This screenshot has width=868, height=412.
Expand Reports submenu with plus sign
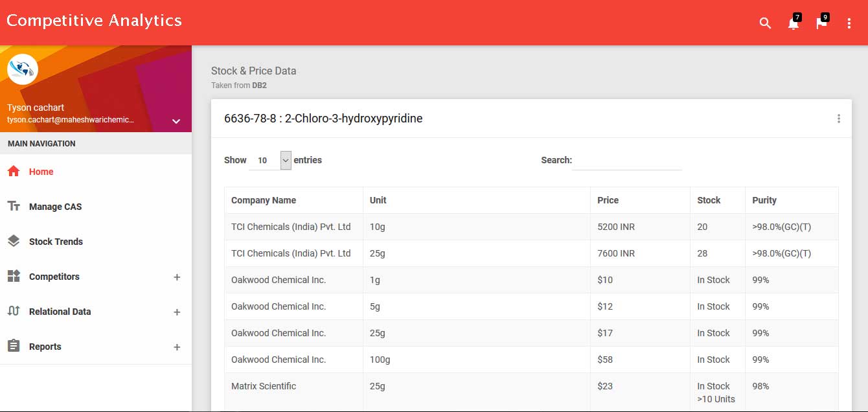[177, 347]
